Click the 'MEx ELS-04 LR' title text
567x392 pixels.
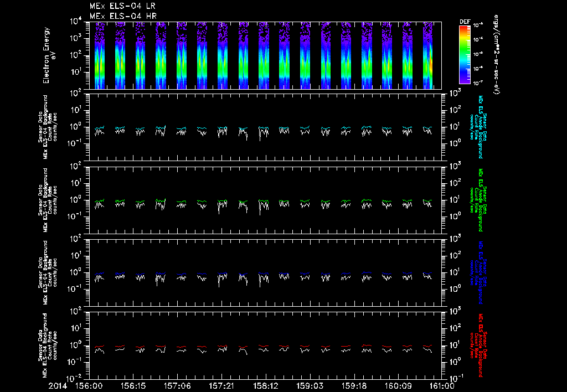point(122,6)
